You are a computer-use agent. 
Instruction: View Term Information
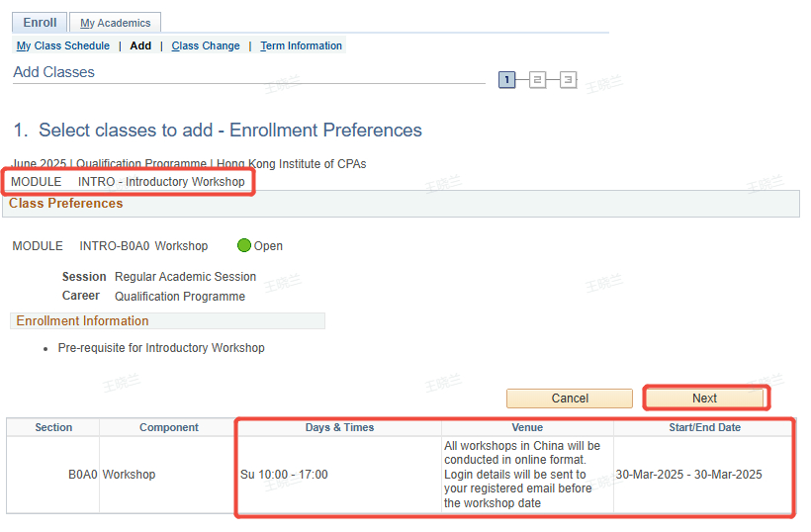[301, 45]
